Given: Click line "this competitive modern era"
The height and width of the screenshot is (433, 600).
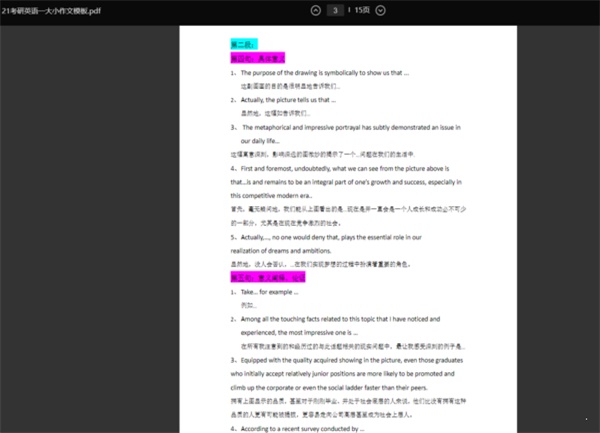Looking at the screenshot, I should (271, 195).
